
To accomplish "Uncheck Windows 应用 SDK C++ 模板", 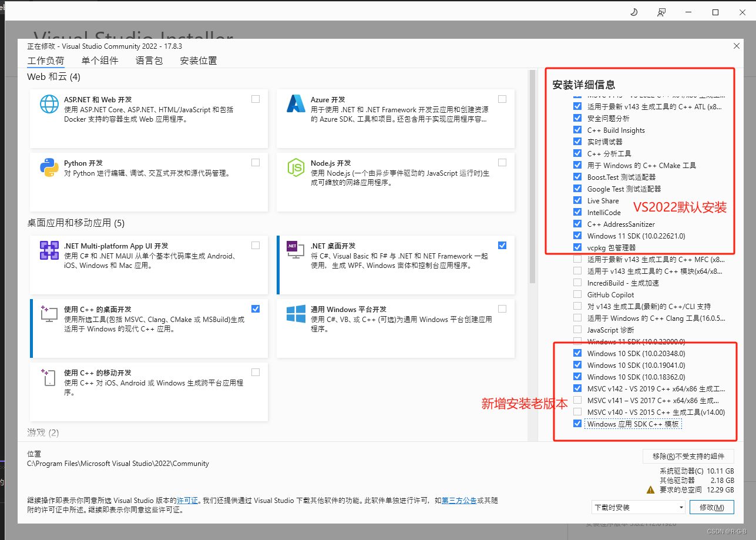I will tap(577, 424).
